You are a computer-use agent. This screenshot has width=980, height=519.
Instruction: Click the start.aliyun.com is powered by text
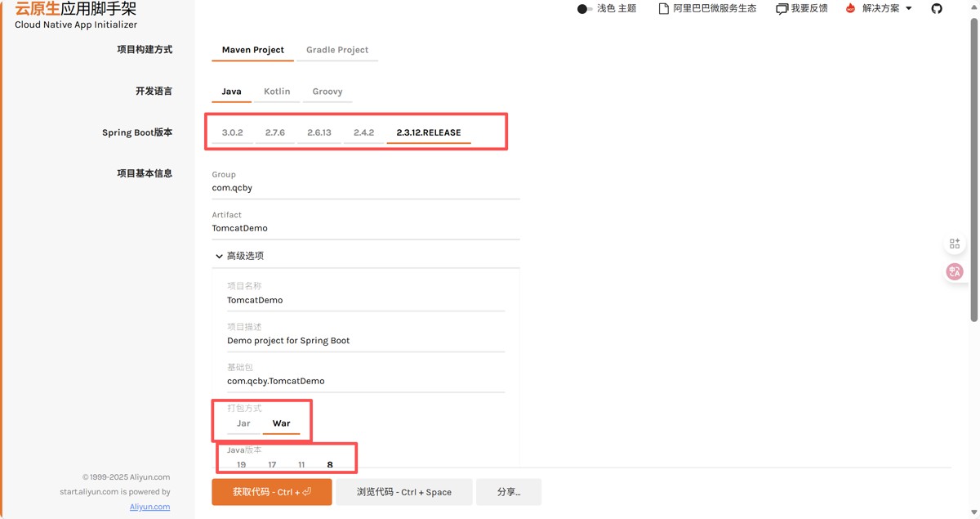[x=115, y=492]
